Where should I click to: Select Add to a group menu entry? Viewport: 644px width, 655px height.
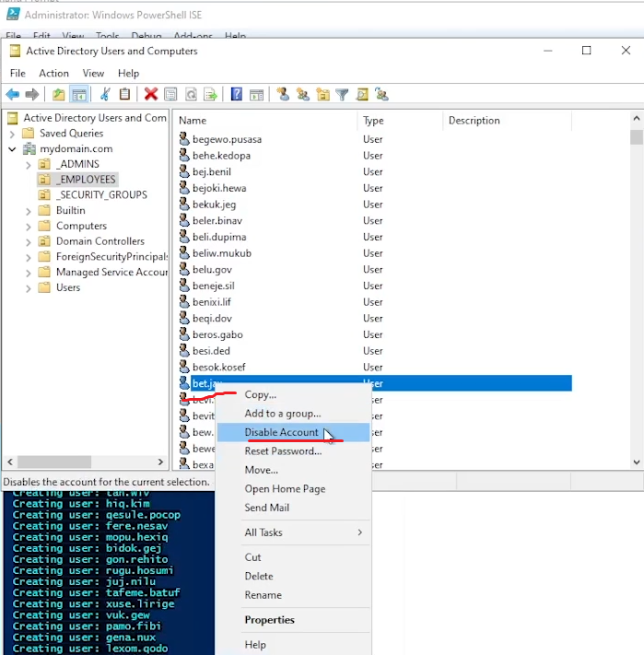click(293, 413)
